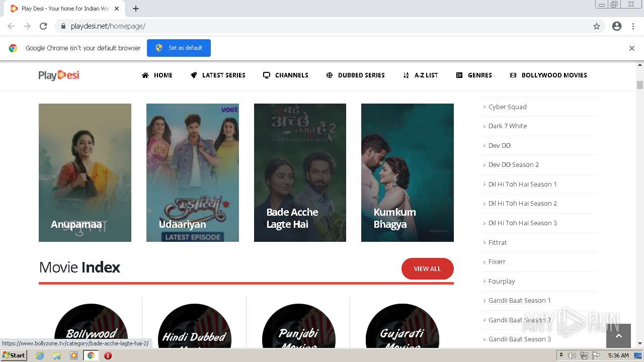This screenshot has width=644, height=362.
Task: Reload the page with the refresh icon
Action: [43, 26]
